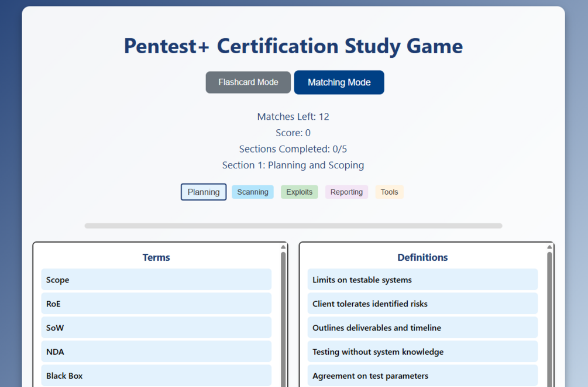Click the Definitions panel scrollbar thumb
Image resolution: width=588 pixels, height=387 pixels.
coord(549,319)
